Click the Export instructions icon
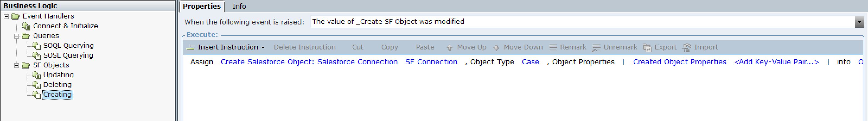 coord(647,48)
